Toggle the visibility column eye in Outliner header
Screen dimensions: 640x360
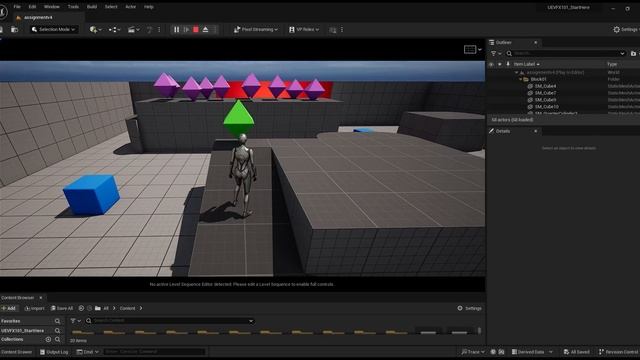click(491, 64)
